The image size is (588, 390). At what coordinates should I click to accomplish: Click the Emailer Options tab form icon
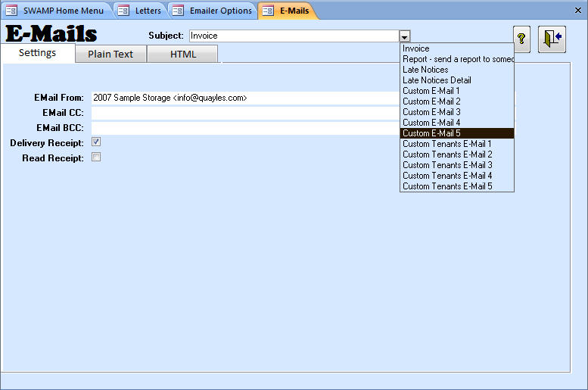[178, 11]
